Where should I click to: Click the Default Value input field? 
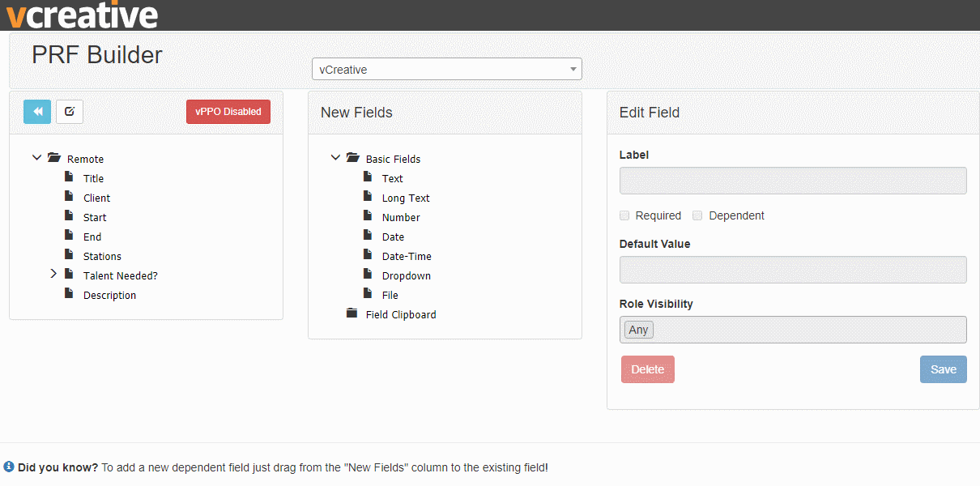coord(793,270)
